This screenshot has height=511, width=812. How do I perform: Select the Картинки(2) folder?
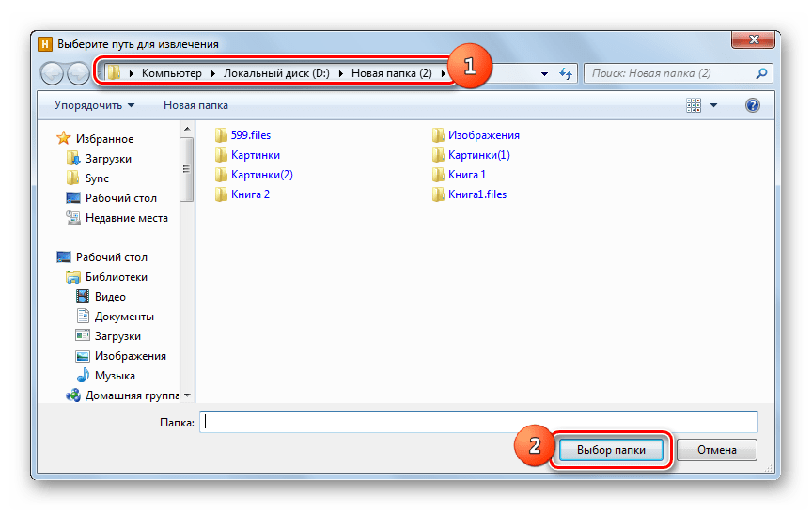point(262,175)
